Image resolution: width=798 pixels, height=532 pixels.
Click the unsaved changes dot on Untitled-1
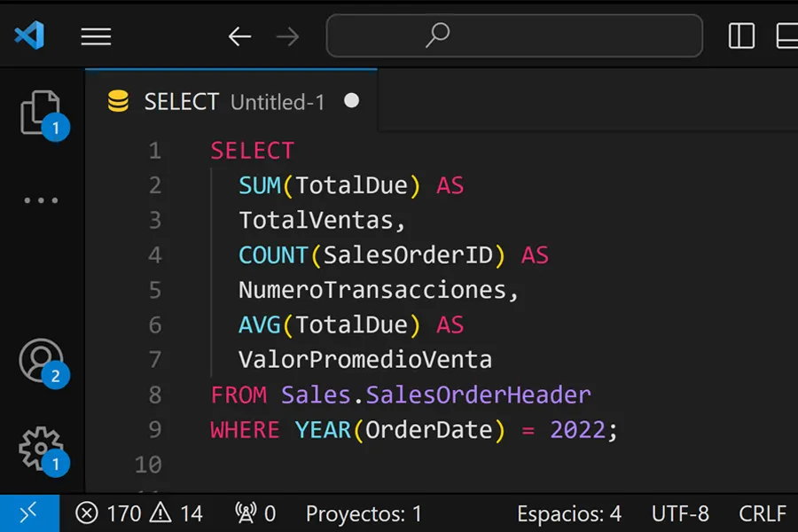point(351,101)
